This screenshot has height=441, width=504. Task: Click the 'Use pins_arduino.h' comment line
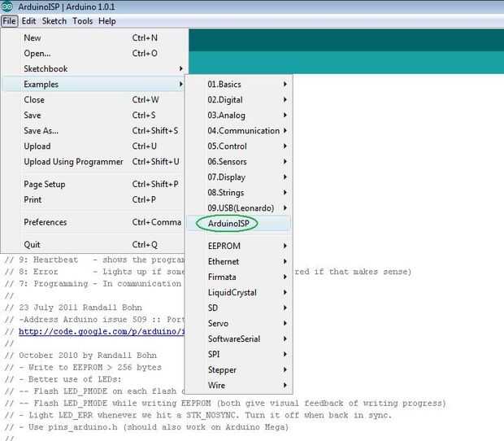pyautogui.click(x=146, y=427)
